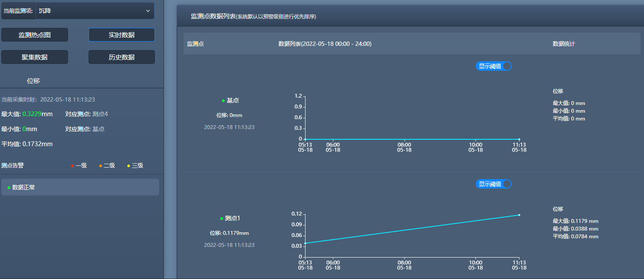Click the 监测点 column header
The image size is (644, 279).
pos(196,44)
